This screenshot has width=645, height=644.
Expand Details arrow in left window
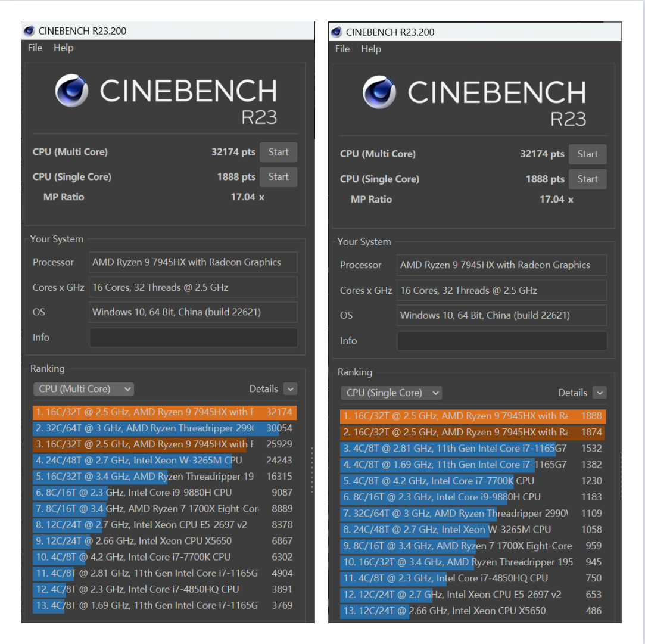291,389
